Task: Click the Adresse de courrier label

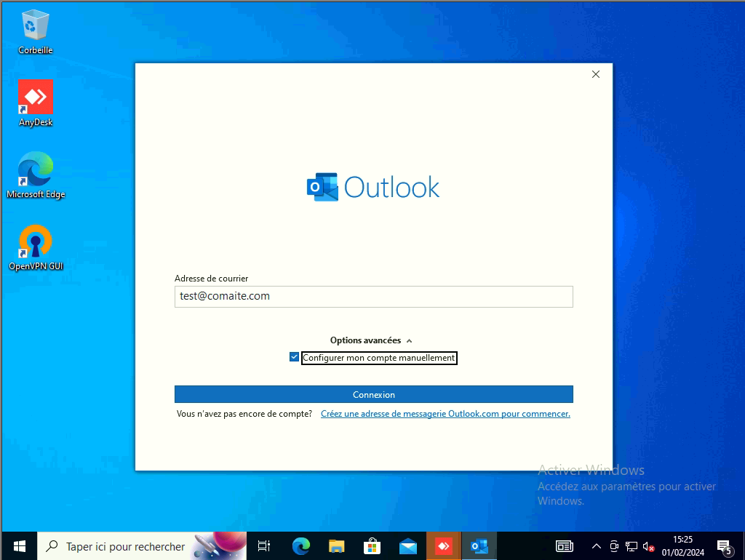Action: click(x=211, y=279)
